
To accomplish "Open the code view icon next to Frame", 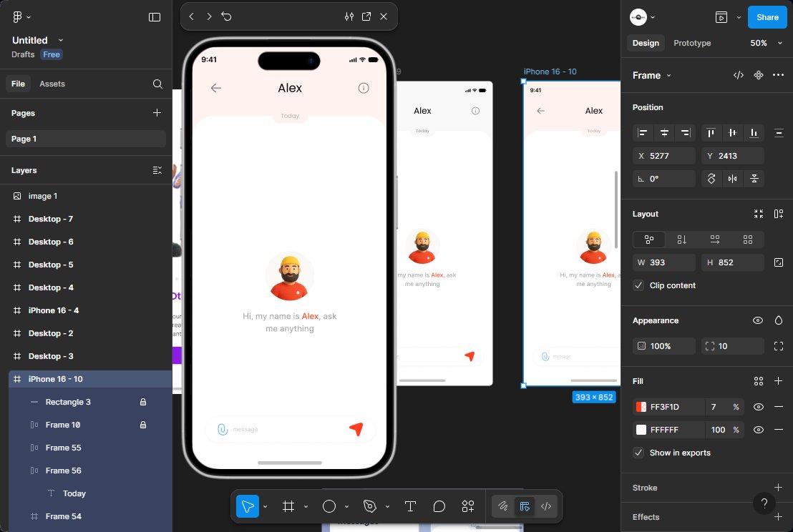I will point(739,75).
